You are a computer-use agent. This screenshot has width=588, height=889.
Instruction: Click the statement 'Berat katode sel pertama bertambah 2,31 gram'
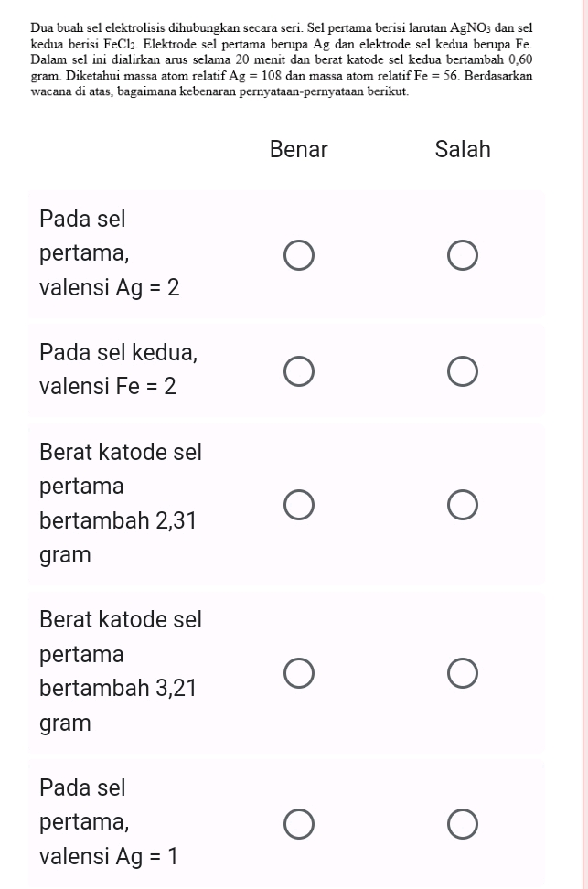[119, 502]
